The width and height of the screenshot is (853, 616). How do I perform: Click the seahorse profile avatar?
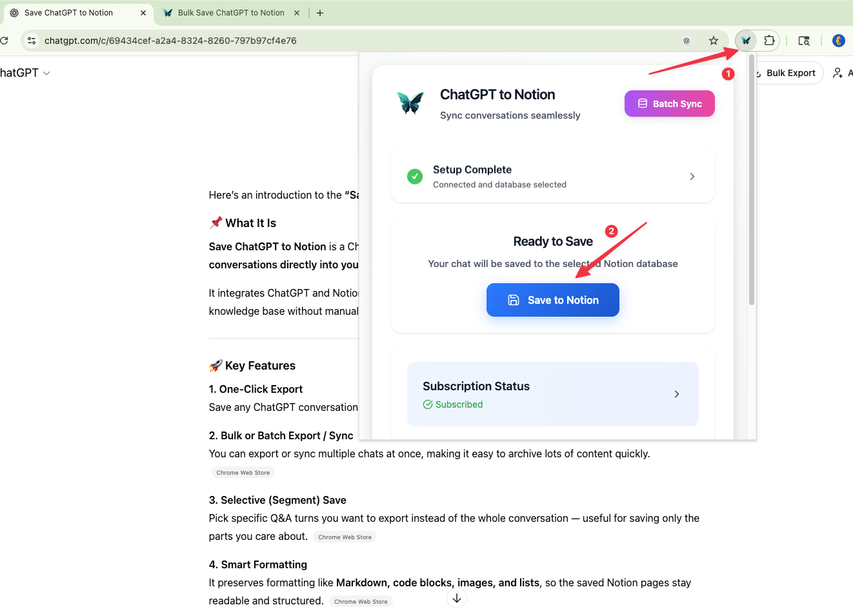(x=839, y=41)
